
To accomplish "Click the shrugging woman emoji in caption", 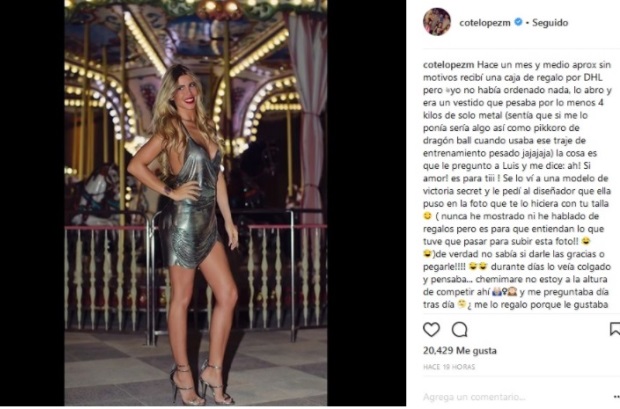I will pos(499,292).
